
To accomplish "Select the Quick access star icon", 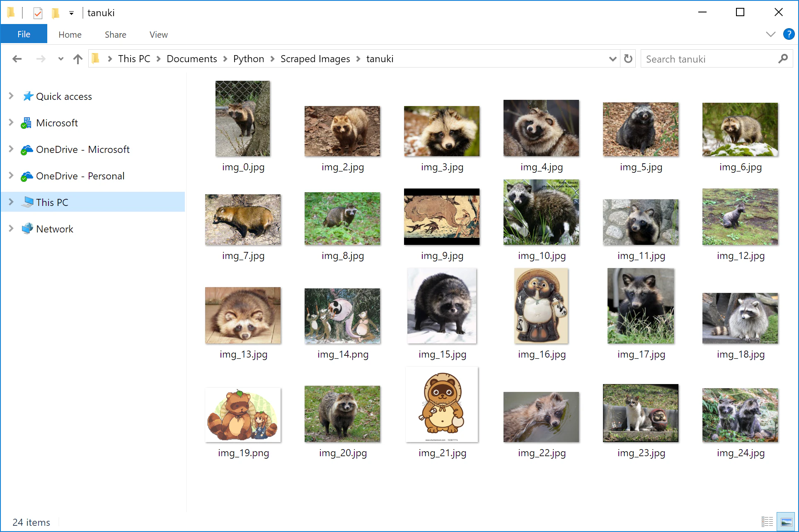I will click(28, 96).
